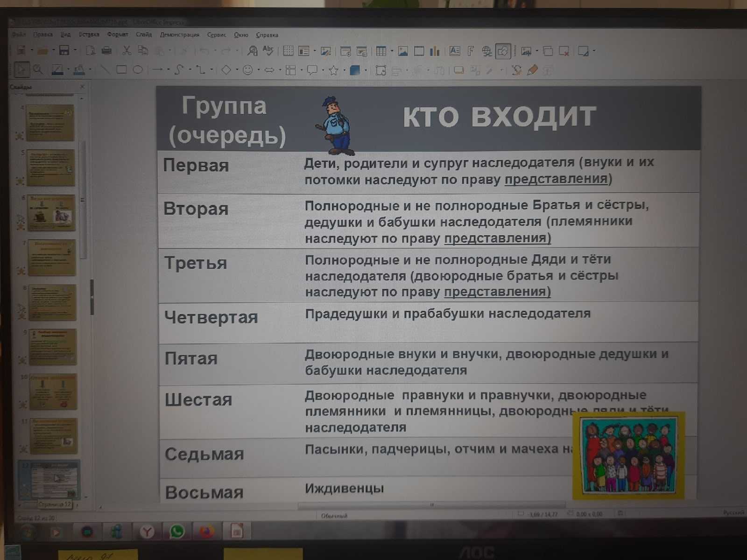
Task: Export directly as PDF
Action: coord(91,50)
